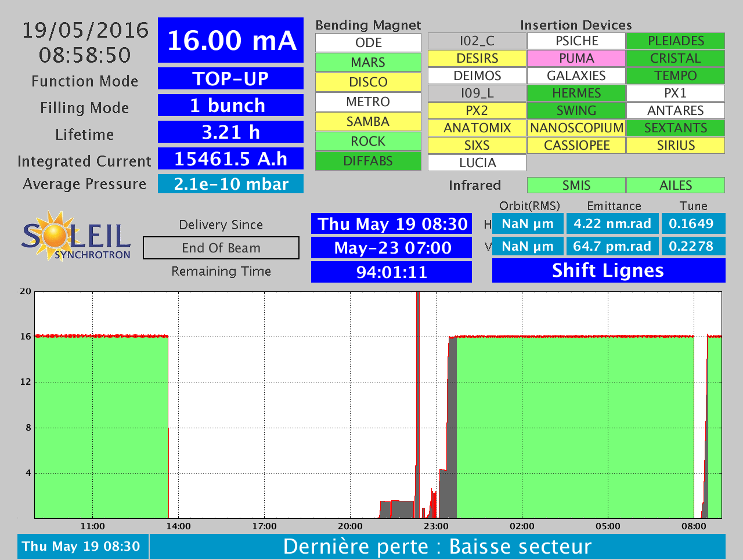This screenshot has height=560, width=743.
Task: Select the METRO beamline box
Action: [368, 102]
